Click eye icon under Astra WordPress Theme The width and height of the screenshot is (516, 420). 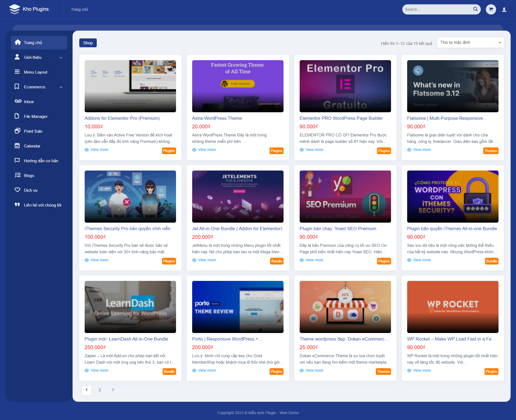(x=194, y=150)
